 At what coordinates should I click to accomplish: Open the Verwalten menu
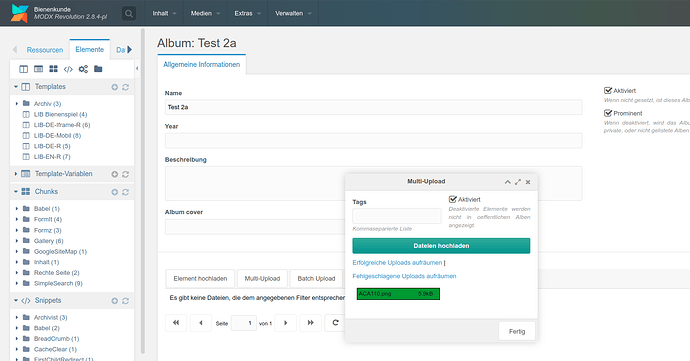point(293,13)
